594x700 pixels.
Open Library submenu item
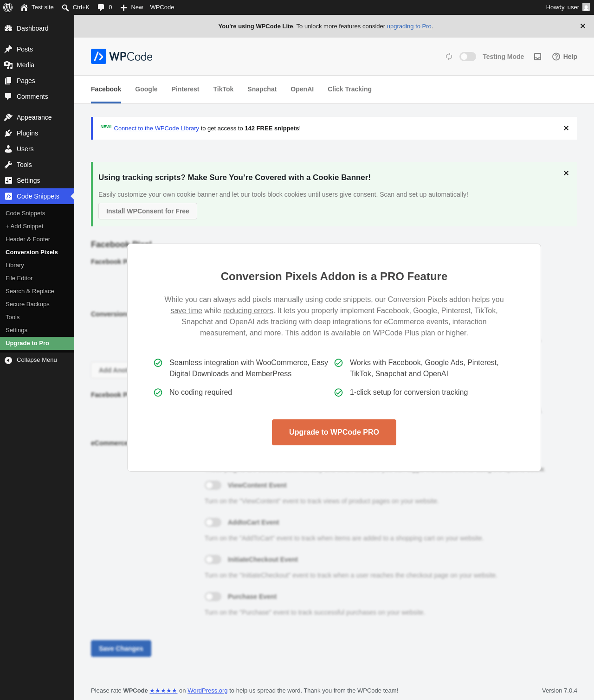[37, 265]
